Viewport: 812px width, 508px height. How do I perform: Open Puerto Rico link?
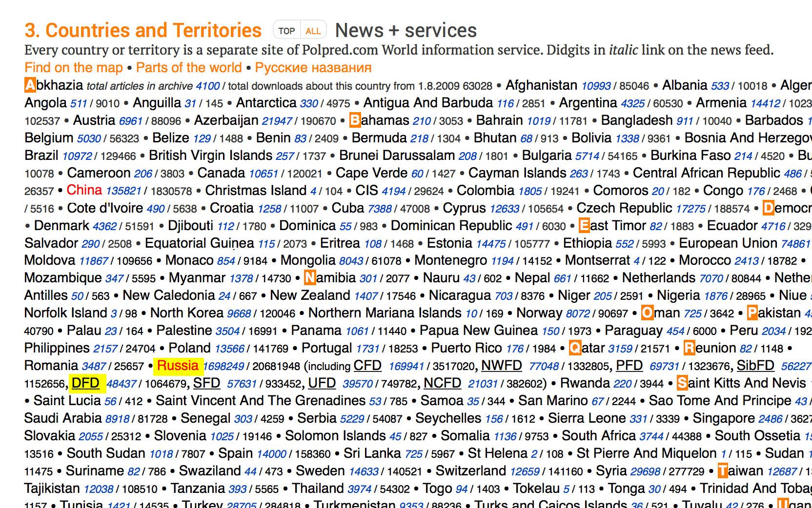coord(466,349)
